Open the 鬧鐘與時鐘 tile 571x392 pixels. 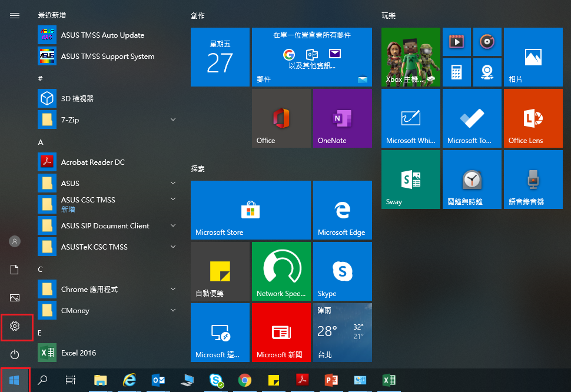(472, 180)
